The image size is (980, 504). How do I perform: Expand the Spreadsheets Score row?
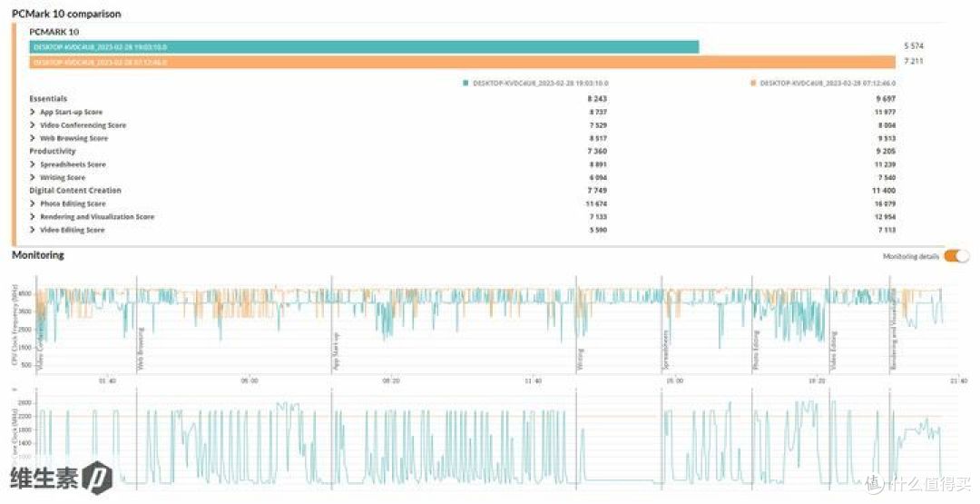pyautogui.click(x=32, y=164)
